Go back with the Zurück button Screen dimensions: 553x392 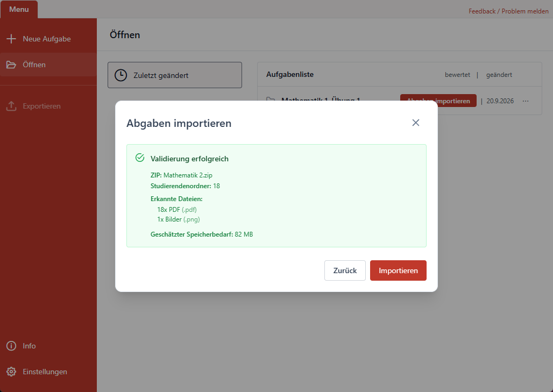(345, 270)
